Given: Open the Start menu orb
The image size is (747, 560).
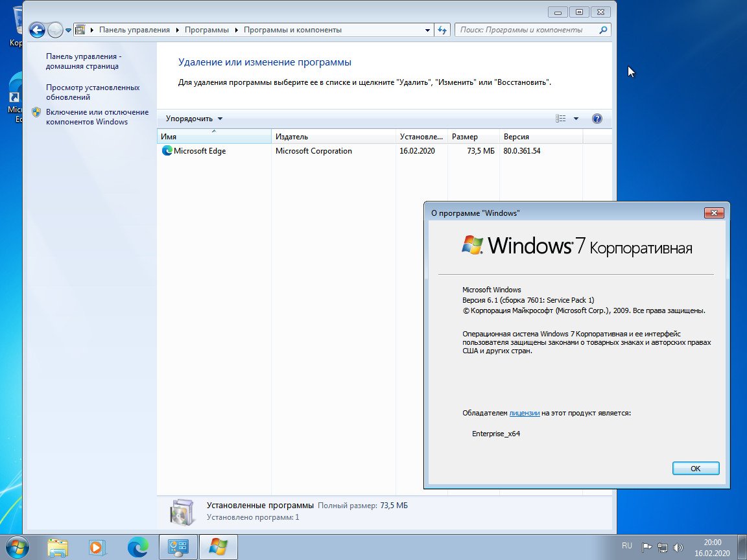Looking at the screenshot, I should click(16, 548).
